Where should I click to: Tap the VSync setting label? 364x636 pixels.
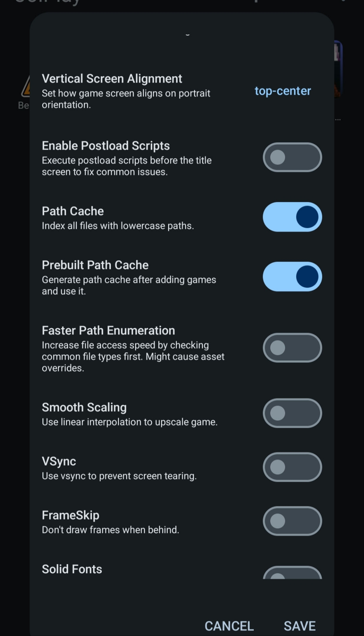pos(59,461)
